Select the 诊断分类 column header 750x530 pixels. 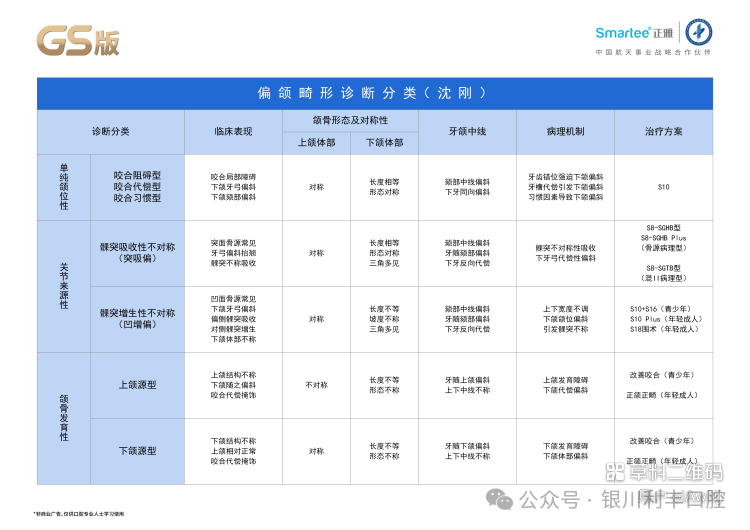point(110,132)
